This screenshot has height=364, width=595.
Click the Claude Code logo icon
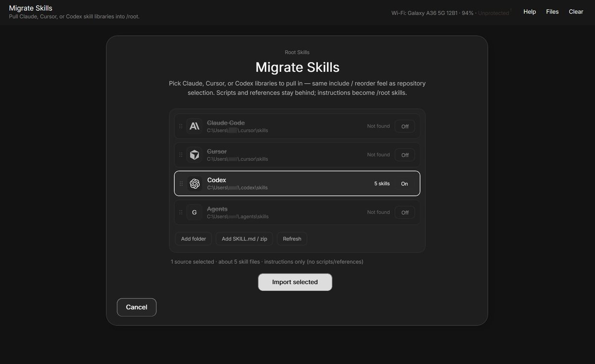coord(194,126)
